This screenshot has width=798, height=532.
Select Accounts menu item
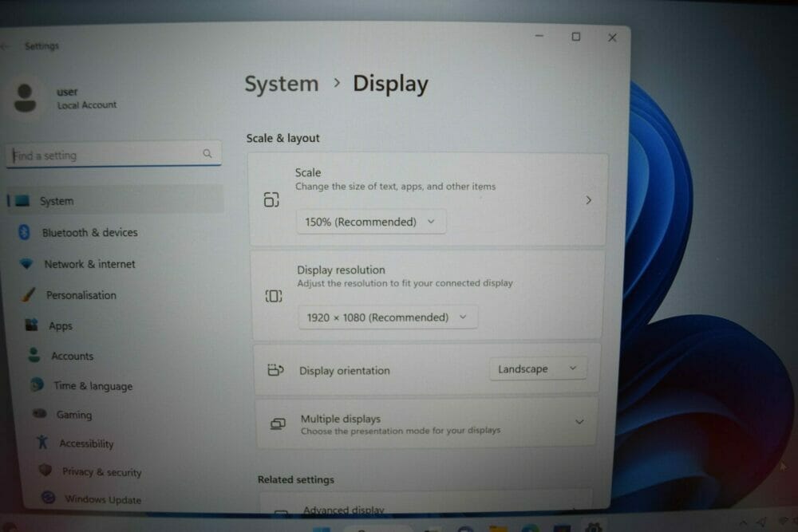pos(73,356)
